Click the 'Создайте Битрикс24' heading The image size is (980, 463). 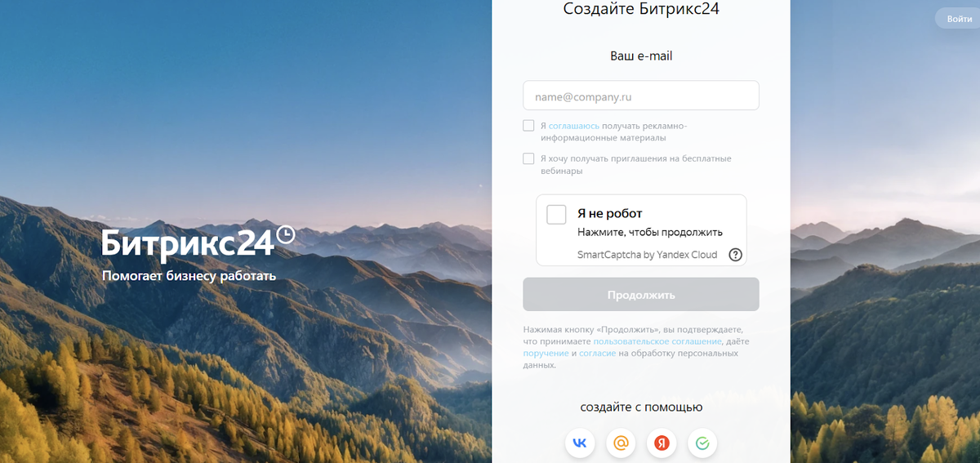click(641, 10)
